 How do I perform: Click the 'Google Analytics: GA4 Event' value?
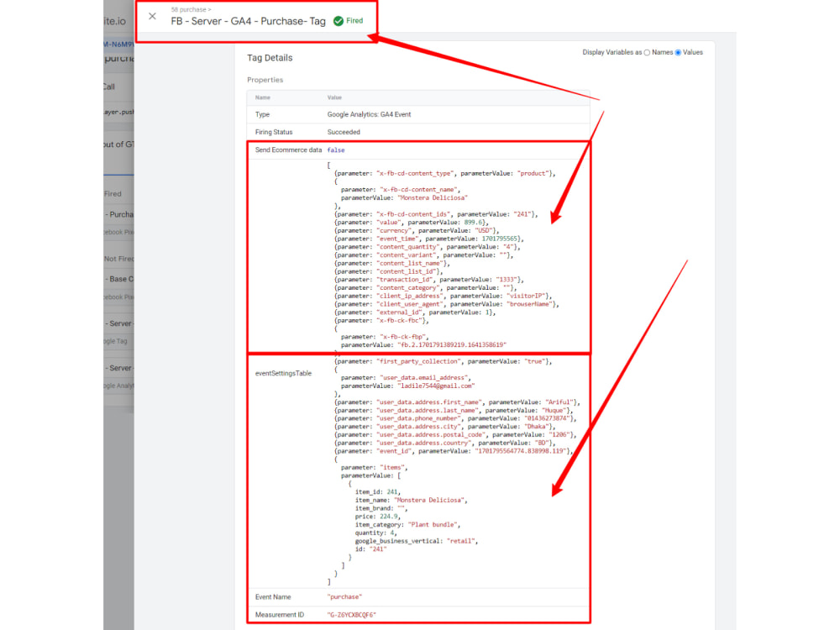click(369, 114)
